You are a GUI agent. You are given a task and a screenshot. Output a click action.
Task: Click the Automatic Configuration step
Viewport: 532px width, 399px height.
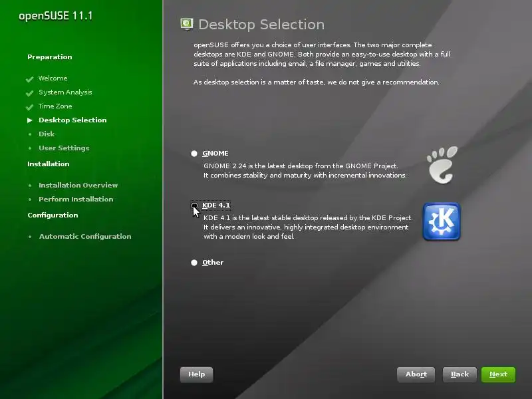(x=85, y=237)
